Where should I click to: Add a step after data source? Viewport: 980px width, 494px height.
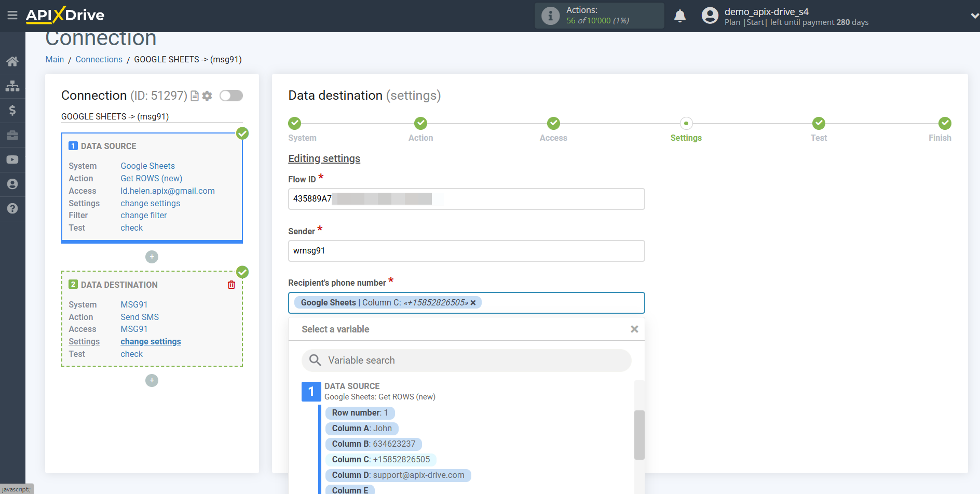click(x=152, y=257)
